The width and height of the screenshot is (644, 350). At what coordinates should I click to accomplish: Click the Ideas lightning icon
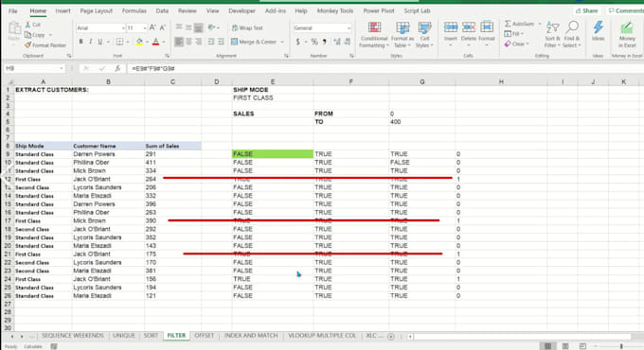598,31
